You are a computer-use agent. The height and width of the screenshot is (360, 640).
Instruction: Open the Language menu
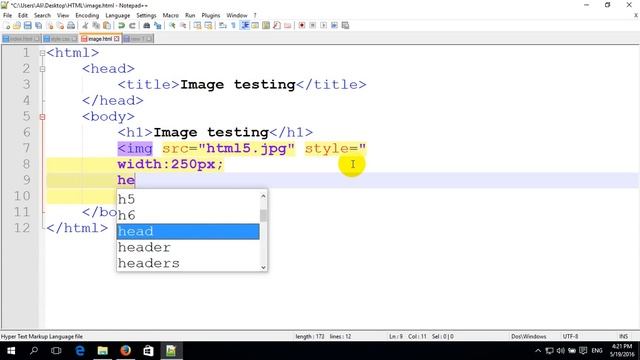[118, 15]
